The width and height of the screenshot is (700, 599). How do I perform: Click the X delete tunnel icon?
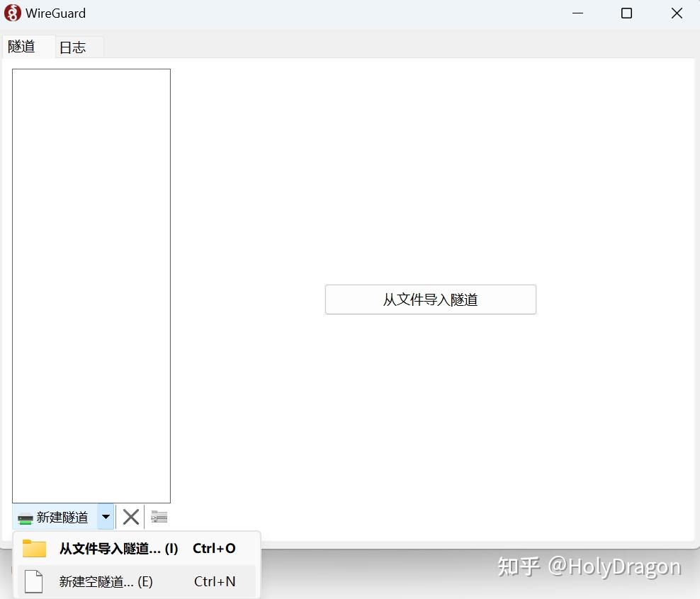point(130,517)
